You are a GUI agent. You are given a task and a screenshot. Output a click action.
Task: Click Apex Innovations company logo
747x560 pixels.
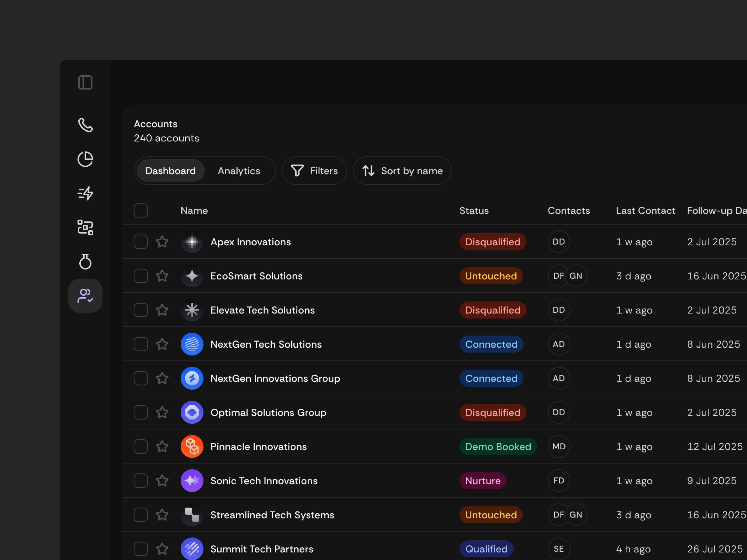tap(192, 242)
